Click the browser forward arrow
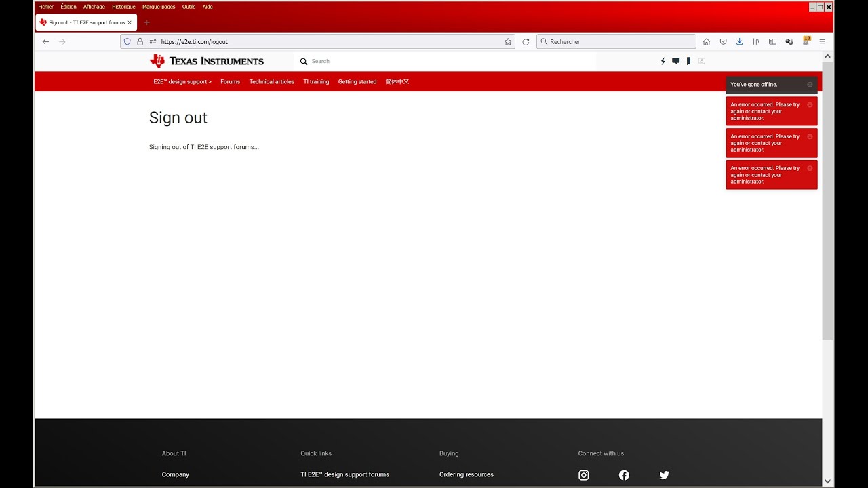 (62, 41)
